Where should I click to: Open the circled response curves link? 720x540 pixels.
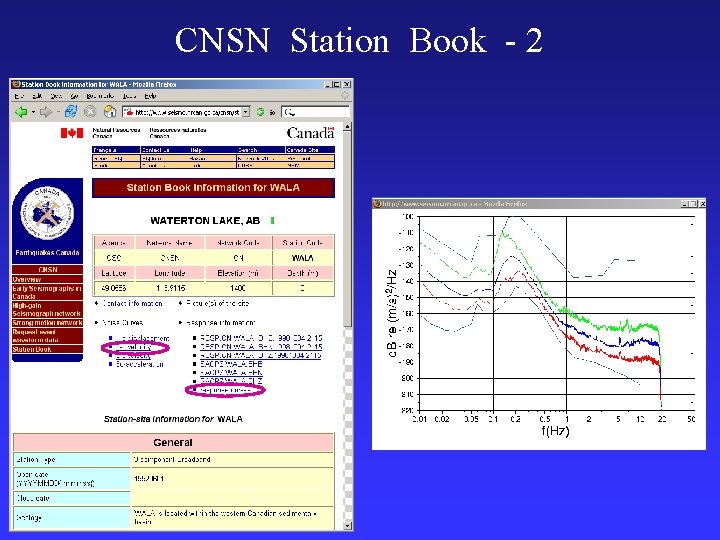click(225, 390)
